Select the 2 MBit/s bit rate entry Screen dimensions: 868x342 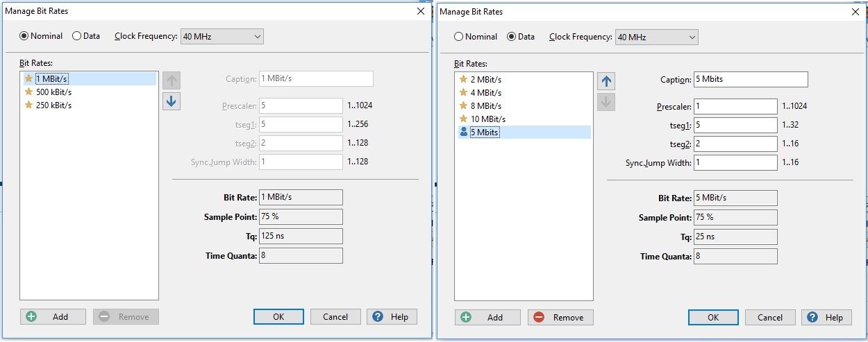[523, 79]
